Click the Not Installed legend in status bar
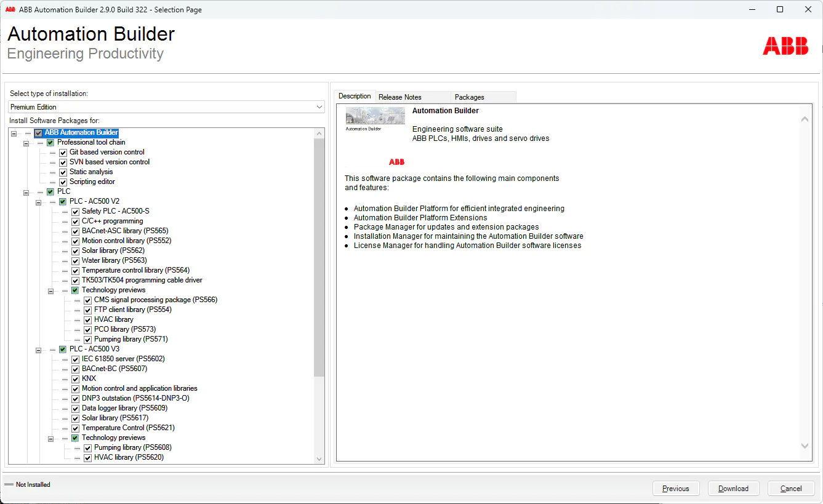This screenshot has height=504, width=823. click(x=28, y=485)
